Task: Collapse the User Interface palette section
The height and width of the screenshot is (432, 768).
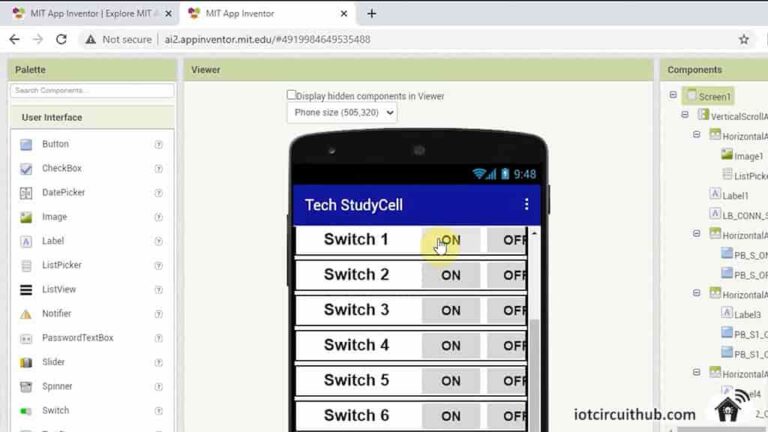Action: tap(92, 118)
